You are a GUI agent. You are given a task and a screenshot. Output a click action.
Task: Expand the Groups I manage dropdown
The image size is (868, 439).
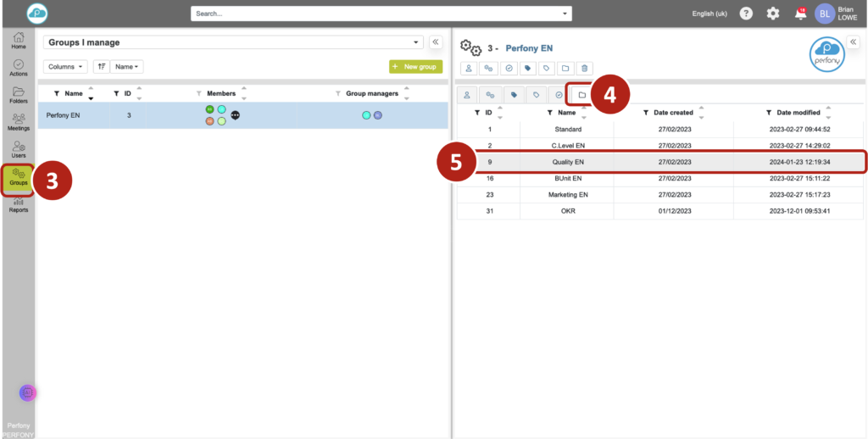(x=416, y=42)
